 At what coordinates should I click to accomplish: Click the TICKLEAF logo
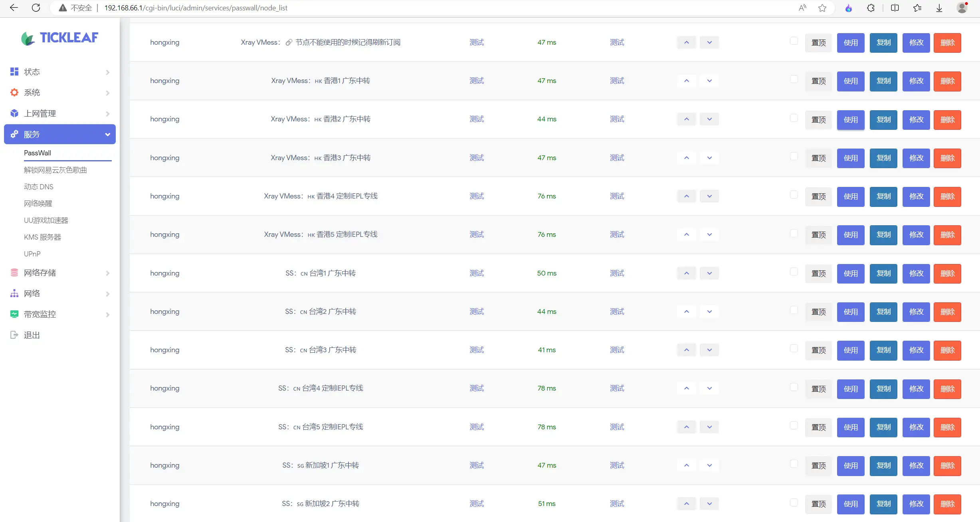[59, 38]
